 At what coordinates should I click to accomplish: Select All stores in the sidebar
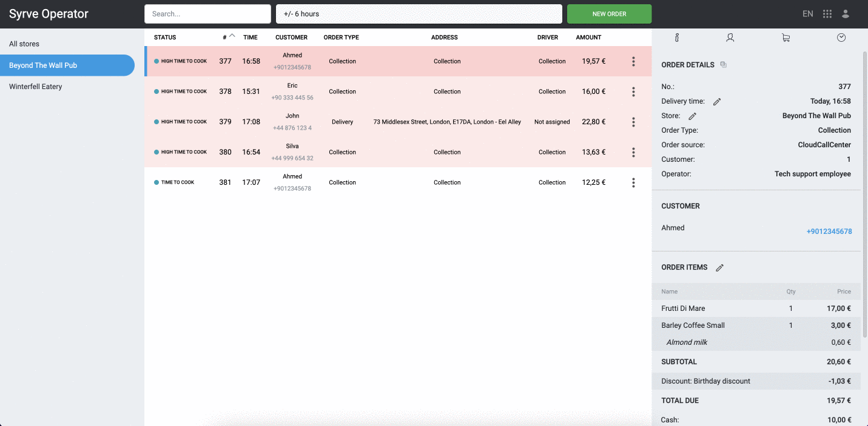(24, 44)
